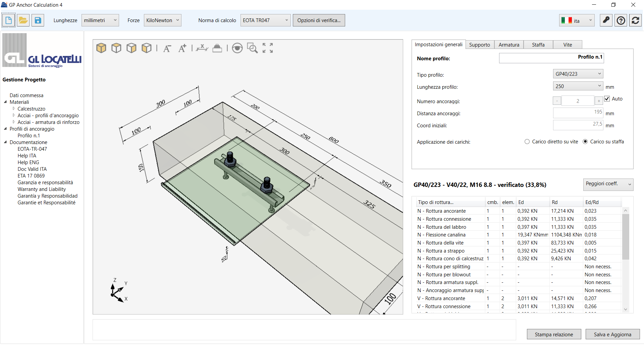Switch to isometric full cube view

pyautogui.click(x=101, y=48)
